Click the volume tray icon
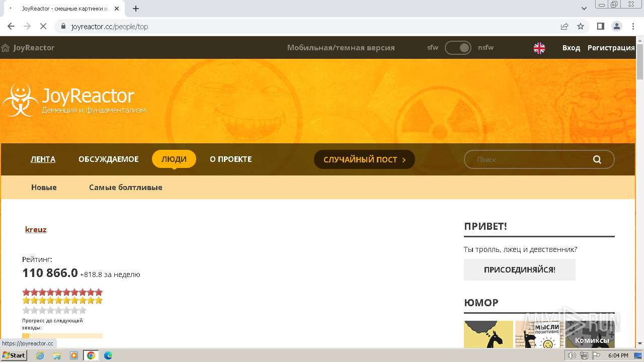This screenshot has width=644, height=362. pyautogui.click(x=572, y=355)
